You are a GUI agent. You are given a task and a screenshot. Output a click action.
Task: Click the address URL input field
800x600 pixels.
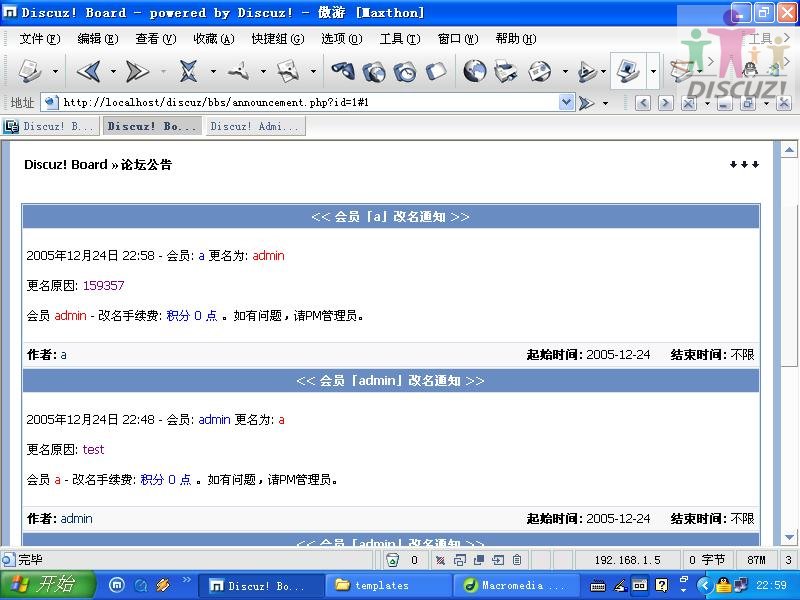pos(309,103)
